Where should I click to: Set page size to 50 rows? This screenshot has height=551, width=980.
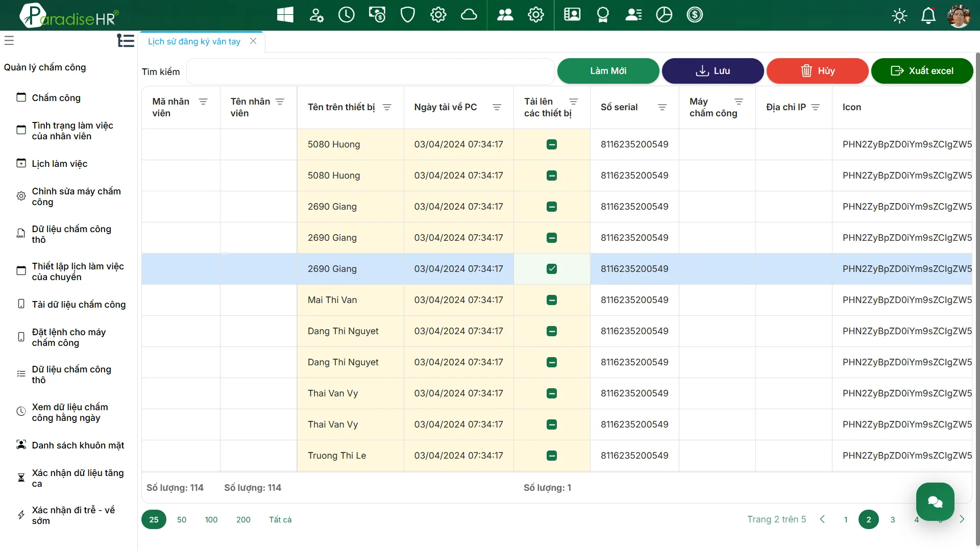click(x=182, y=519)
